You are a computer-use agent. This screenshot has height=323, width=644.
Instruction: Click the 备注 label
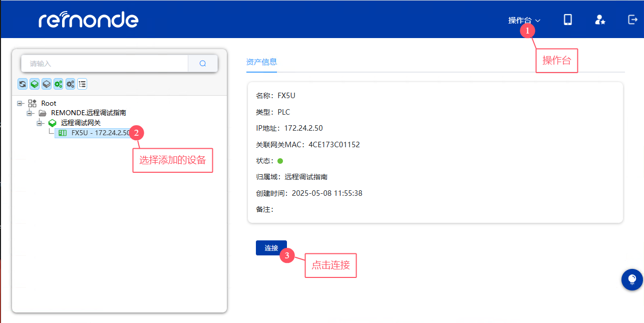[x=264, y=209]
